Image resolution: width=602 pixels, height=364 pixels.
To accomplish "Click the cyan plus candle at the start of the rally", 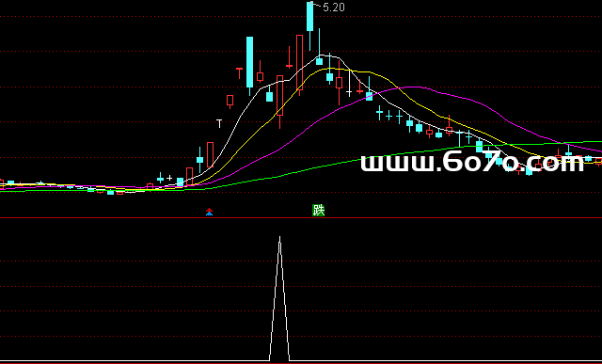I will click(160, 179).
